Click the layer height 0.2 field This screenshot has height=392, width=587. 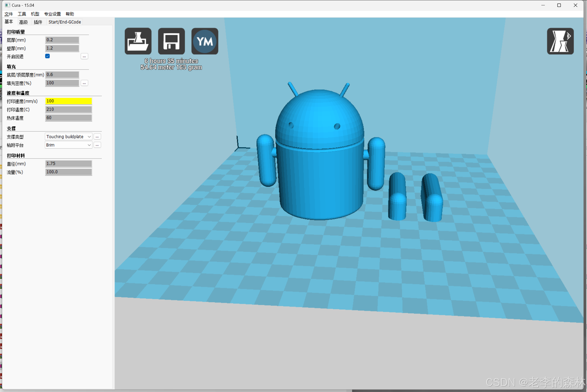coord(62,40)
